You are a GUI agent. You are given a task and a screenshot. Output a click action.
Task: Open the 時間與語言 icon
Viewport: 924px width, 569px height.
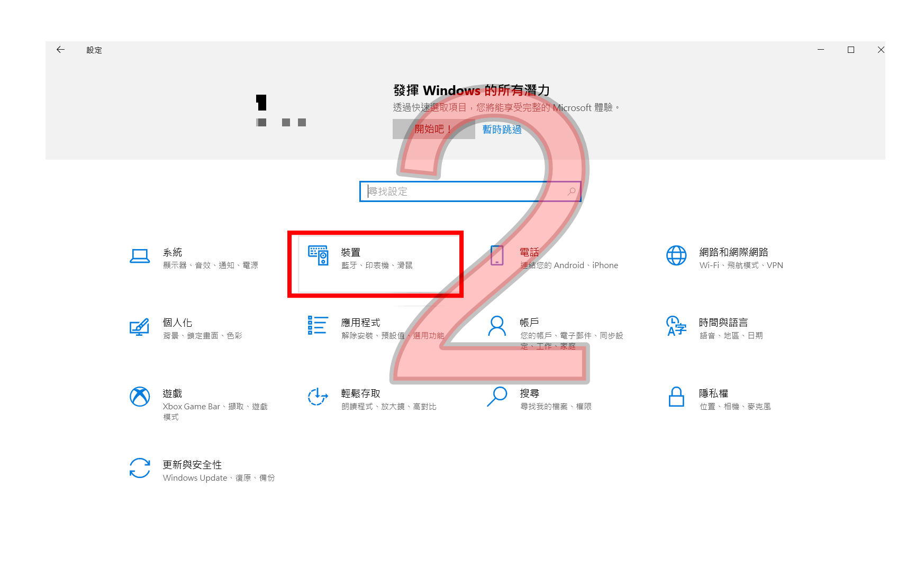(676, 326)
